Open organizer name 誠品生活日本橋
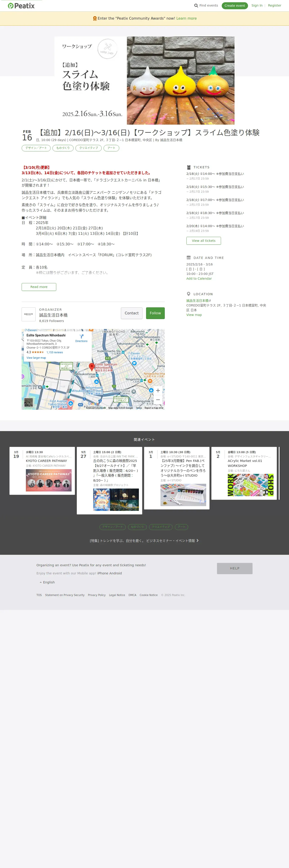Viewport: 289px width, 868px height. (53, 315)
